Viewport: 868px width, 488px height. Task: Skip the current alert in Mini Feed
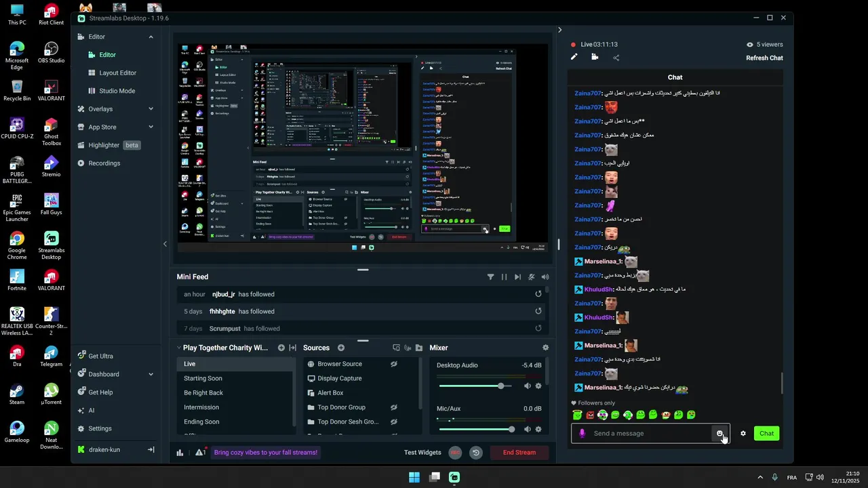point(517,277)
